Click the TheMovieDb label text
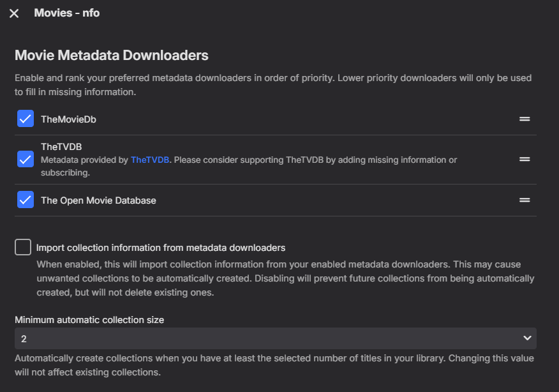Viewport: 559px width, 392px height. [68, 119]
